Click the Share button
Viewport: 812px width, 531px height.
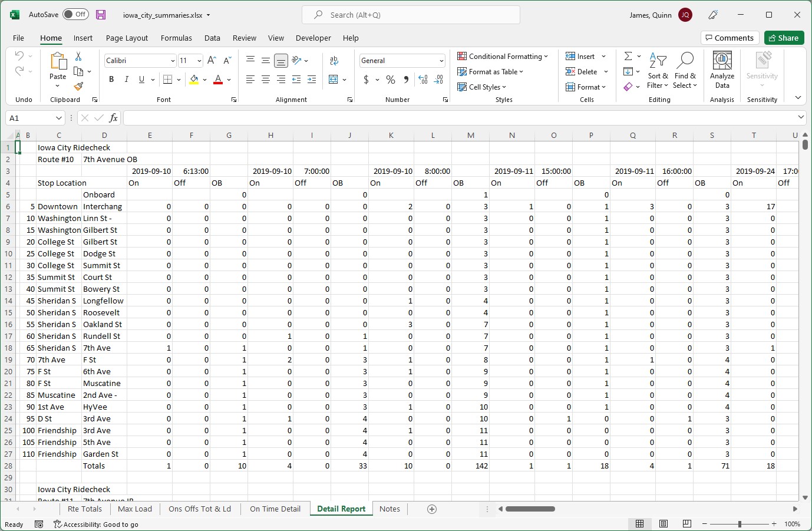(x=784, y=37)
